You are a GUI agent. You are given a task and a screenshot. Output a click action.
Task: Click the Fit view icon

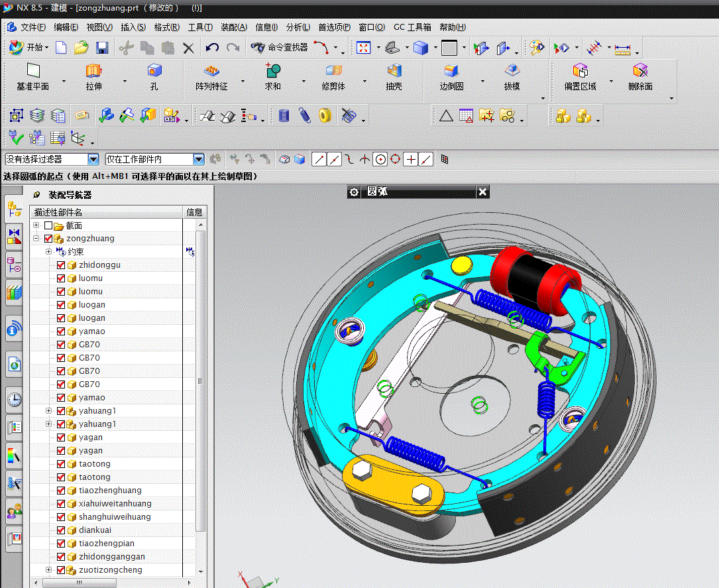364,47
